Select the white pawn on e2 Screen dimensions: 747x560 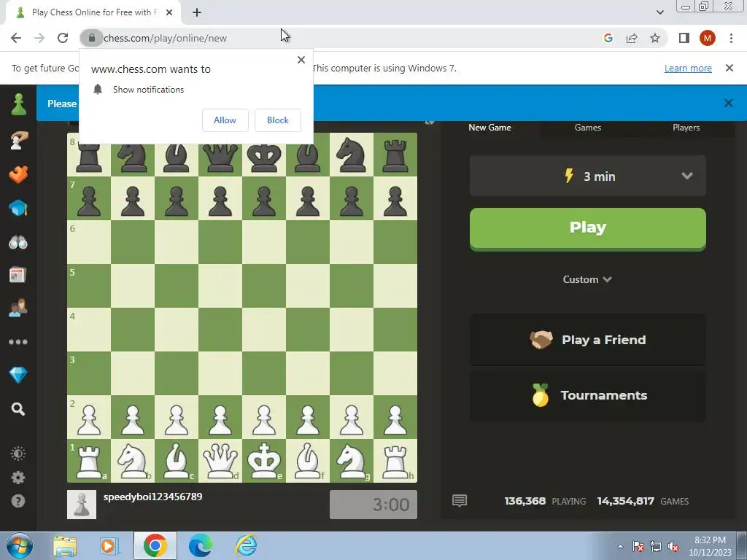pos(264,416)
